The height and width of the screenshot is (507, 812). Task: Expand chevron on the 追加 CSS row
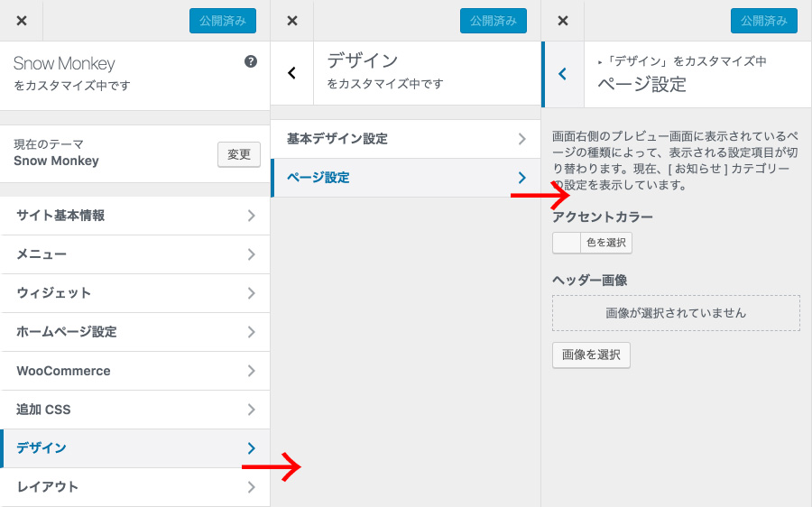pos(251,410)
